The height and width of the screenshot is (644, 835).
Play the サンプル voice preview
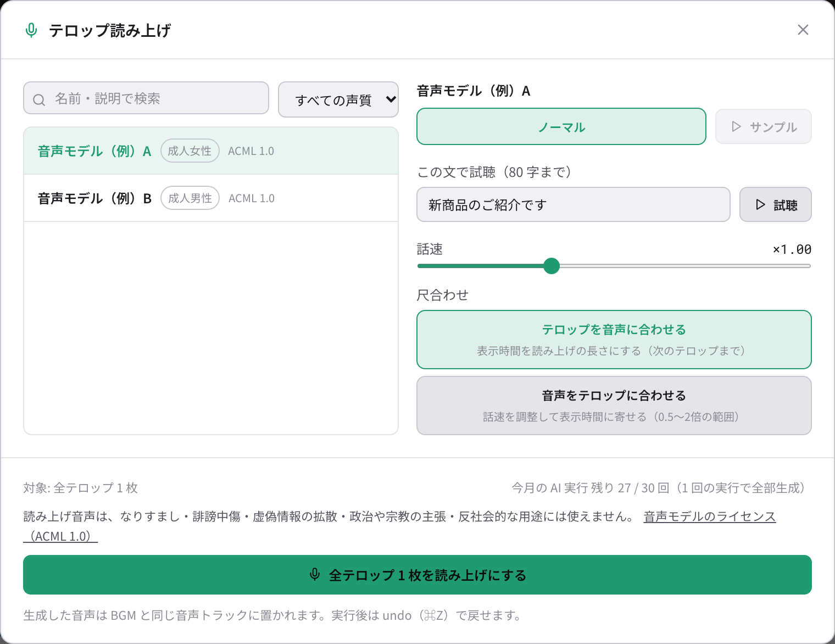pyautogui.click(x=764, y=127)
